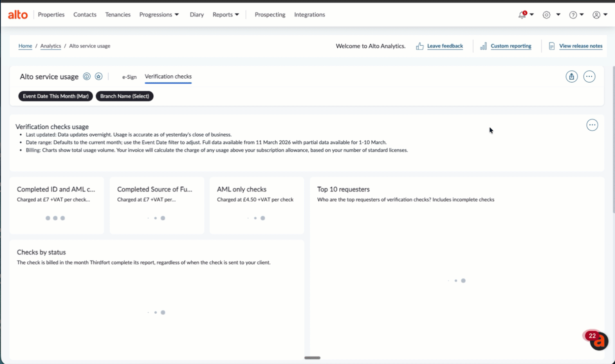Open Tenancies in the top navigation
The width and height of the screenshot is (615, 364).
118,15
